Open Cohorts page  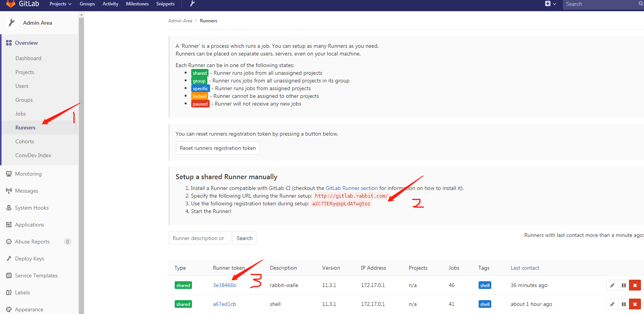(x=25, y=141)
